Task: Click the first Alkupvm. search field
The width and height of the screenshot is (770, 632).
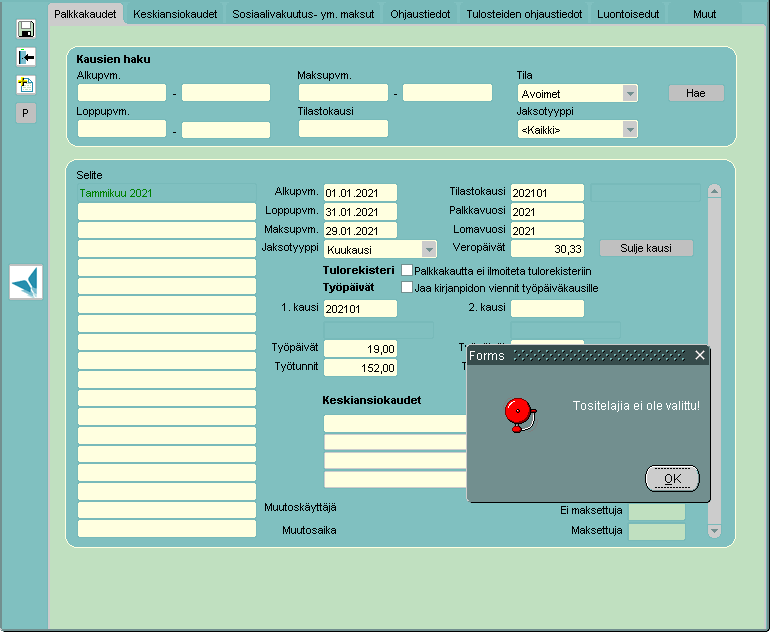Action: (122, 92)
